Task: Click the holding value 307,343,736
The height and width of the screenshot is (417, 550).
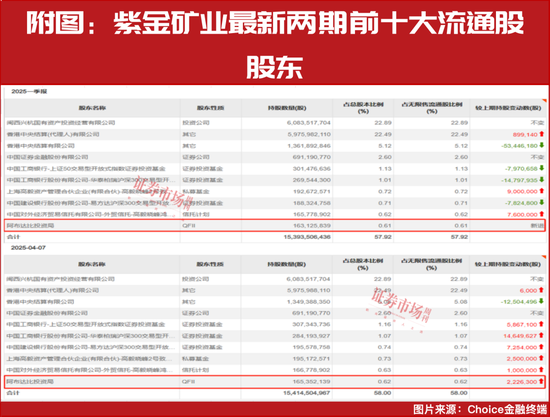Action: [311, 324]
